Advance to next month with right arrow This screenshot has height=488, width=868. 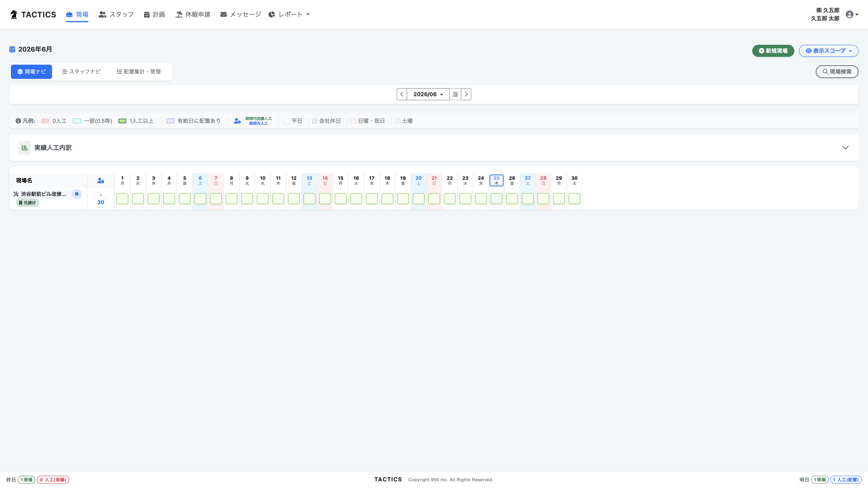point(466,94)
